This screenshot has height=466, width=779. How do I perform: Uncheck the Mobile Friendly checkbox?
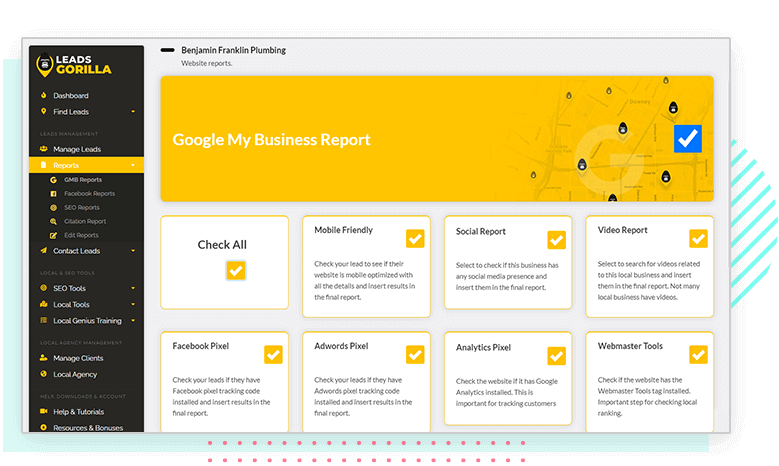point(415,238)
